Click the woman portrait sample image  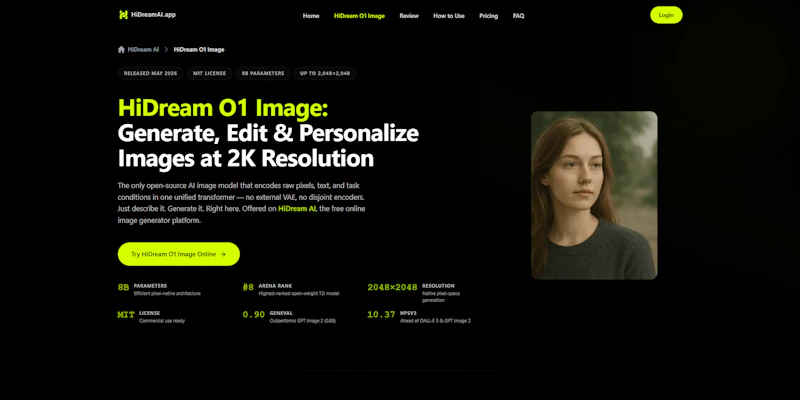pos(594,195)
